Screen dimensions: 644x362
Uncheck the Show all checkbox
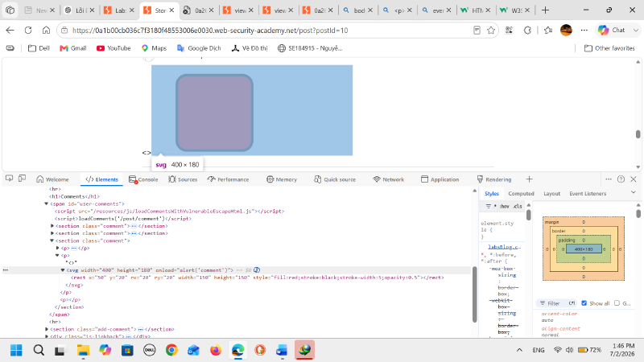coord(584,303)
